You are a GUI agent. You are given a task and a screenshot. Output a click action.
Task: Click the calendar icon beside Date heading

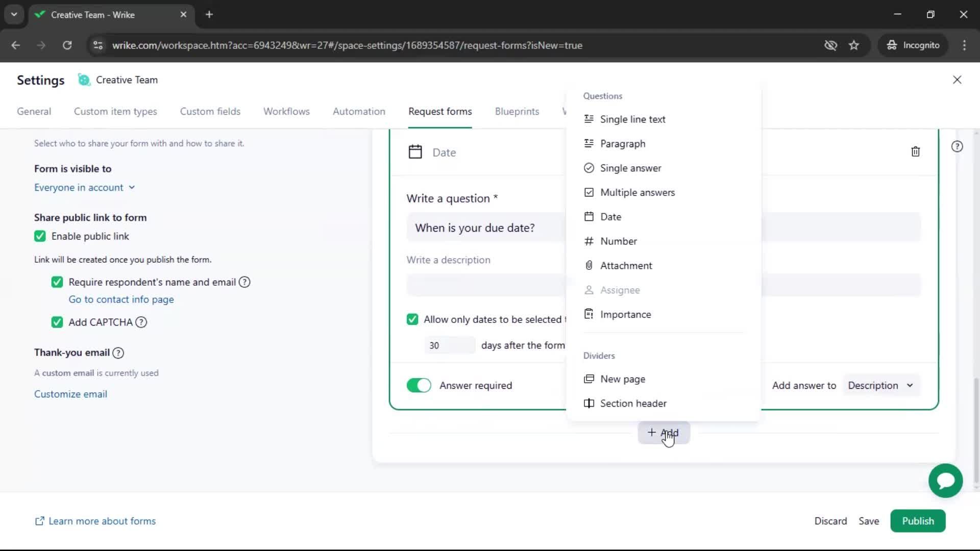click(x=415, y=152)
